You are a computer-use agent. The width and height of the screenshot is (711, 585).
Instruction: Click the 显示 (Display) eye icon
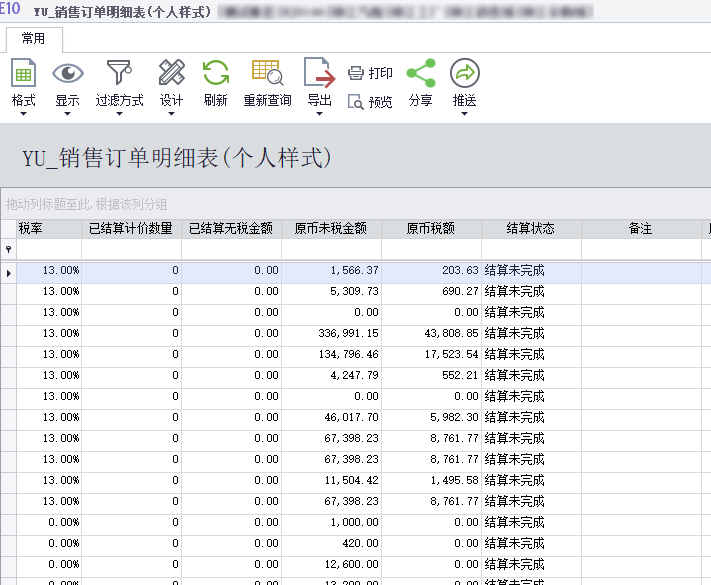(68, 73)
